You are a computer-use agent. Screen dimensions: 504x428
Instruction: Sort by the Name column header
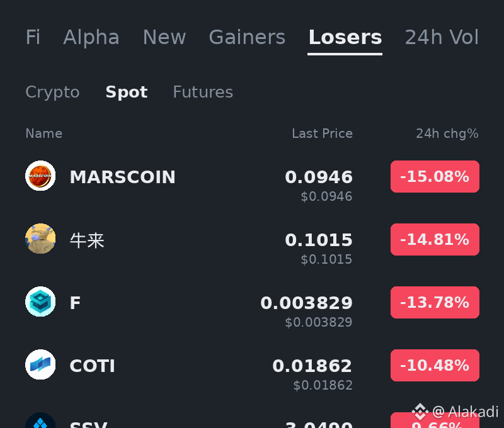[43, 133]
